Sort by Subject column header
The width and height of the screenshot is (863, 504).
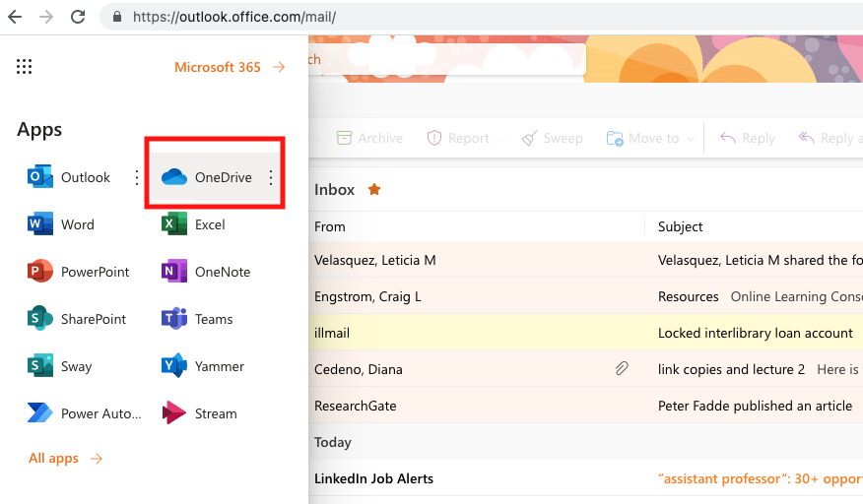681,226
